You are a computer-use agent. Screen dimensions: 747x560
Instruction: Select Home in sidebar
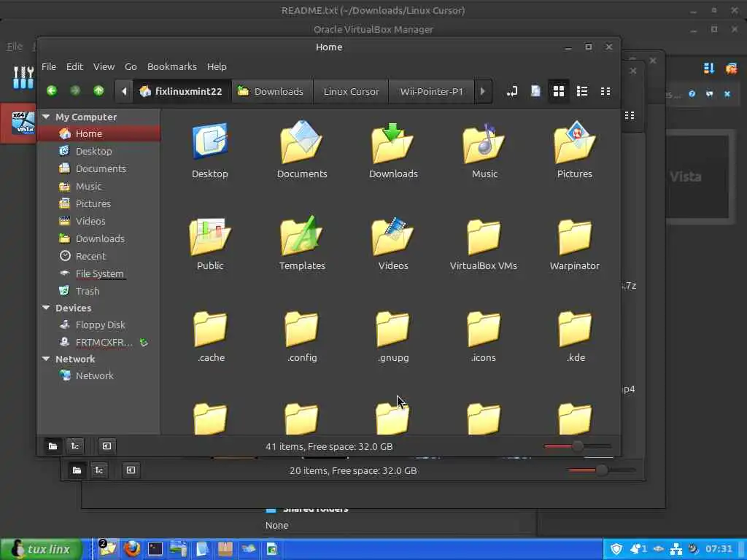(x=98, y=134)
